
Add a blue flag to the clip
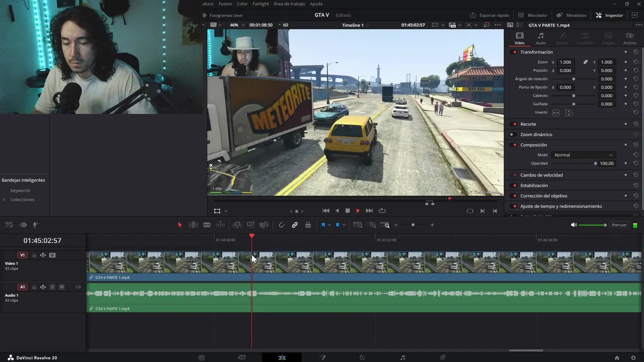click(323, 225)
